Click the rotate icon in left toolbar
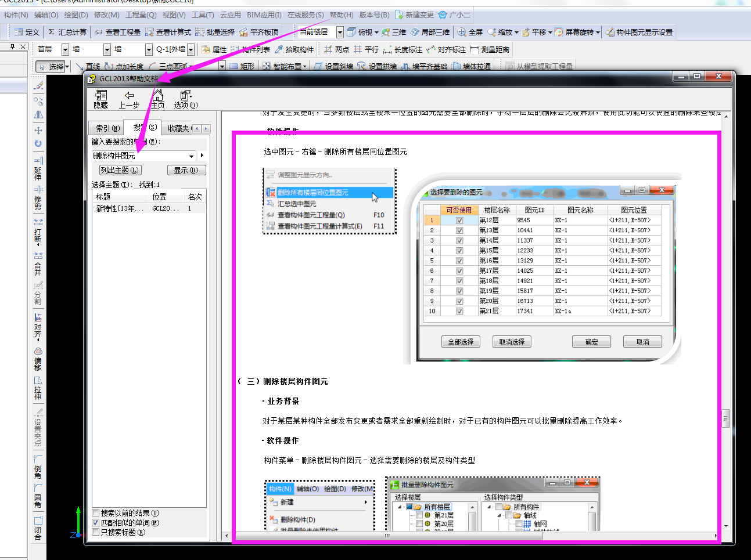751x560 pixels. tap(38, 143)
